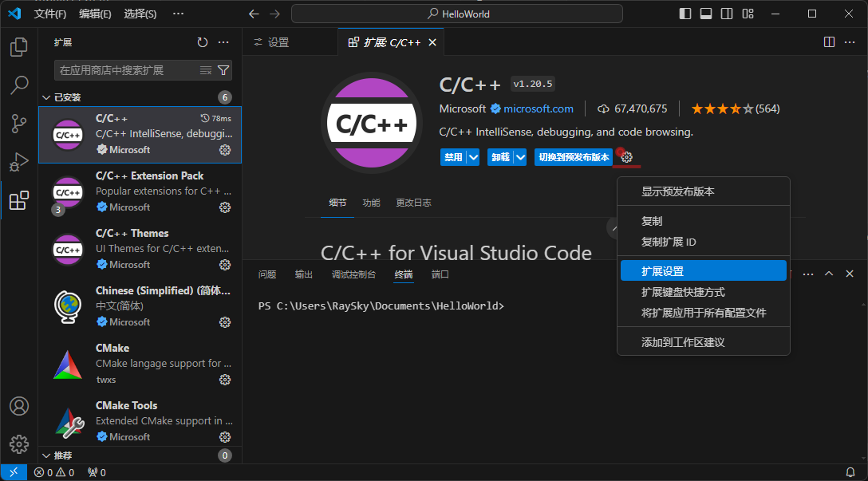Open notifications bell in status bar

pos(850,472)
